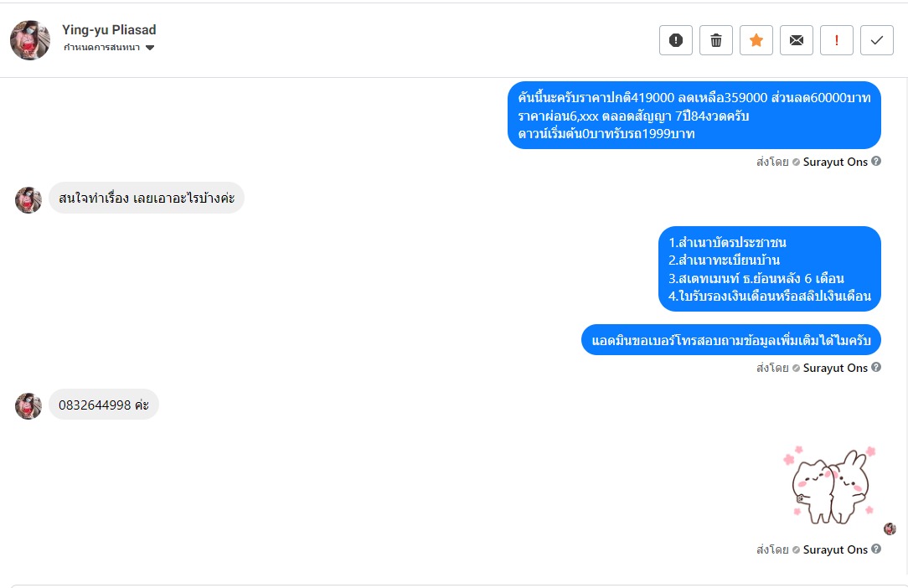Click the required documents list message bubble
The image size is (908, 588).
click(x=770, y=269)
